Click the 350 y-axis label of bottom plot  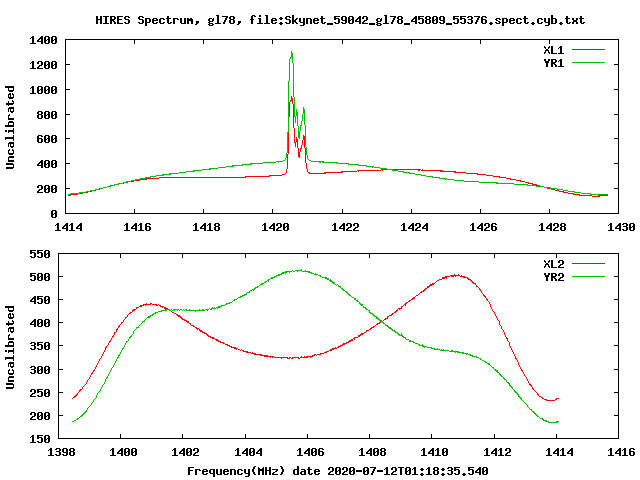point(40,347)
